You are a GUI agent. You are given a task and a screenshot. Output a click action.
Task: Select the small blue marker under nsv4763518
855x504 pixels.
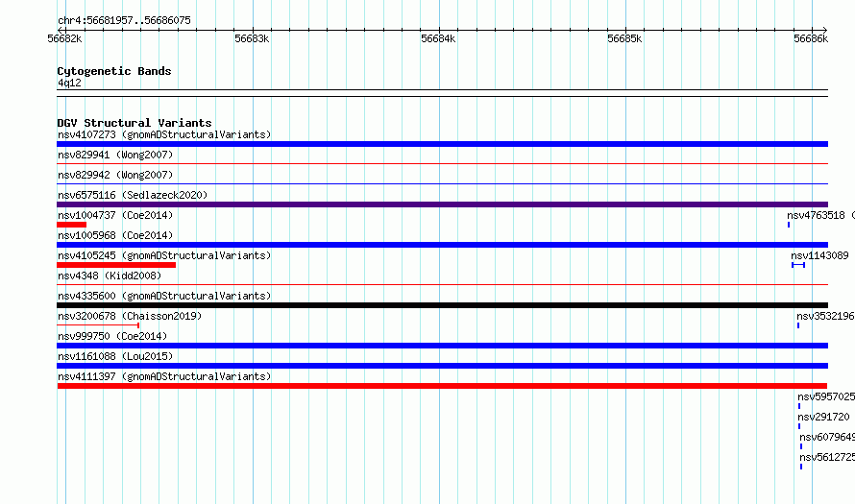coord(789,225)
